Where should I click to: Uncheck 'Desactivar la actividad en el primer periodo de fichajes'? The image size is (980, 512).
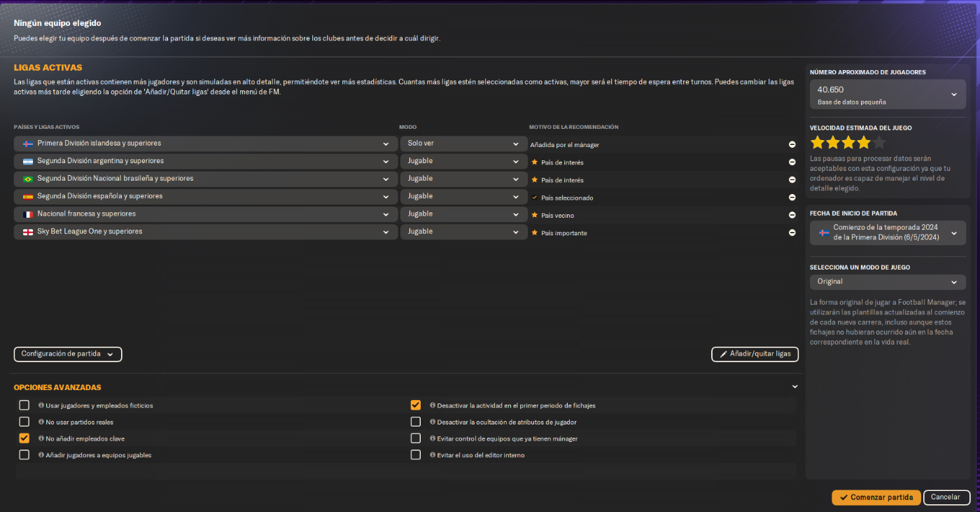416,406
